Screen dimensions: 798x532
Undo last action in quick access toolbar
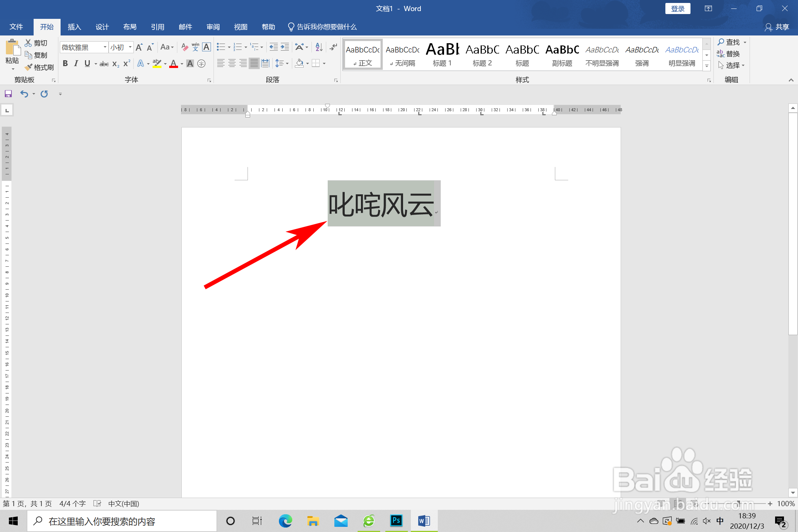click(24, 94)
